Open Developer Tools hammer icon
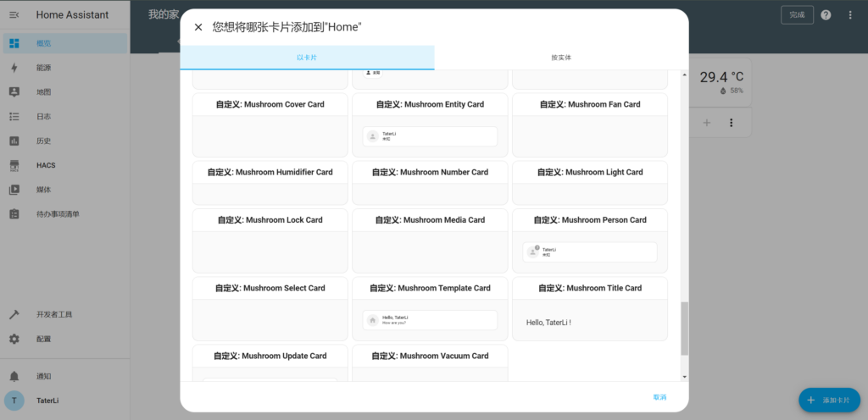Viewport: 868px width, 420px height. coord(14,314)
